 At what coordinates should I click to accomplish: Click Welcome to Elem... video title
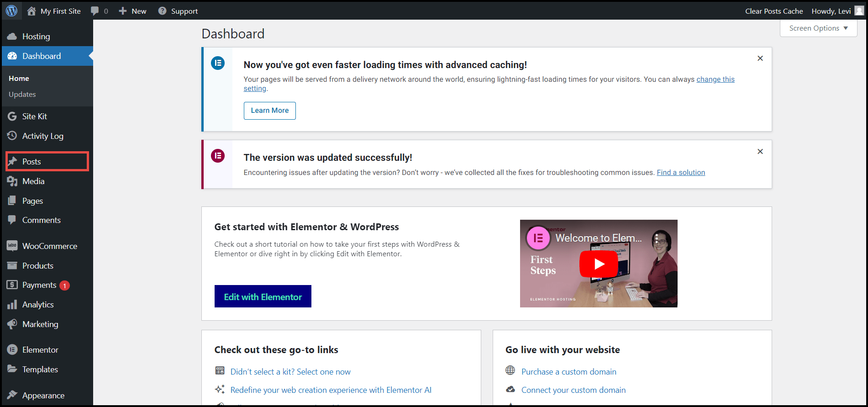click(599, 238)
